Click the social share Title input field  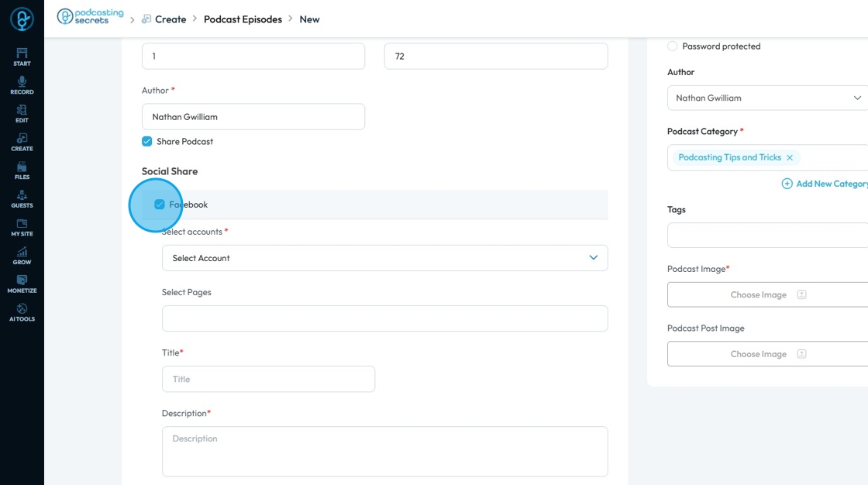click(x=268, y=379)
